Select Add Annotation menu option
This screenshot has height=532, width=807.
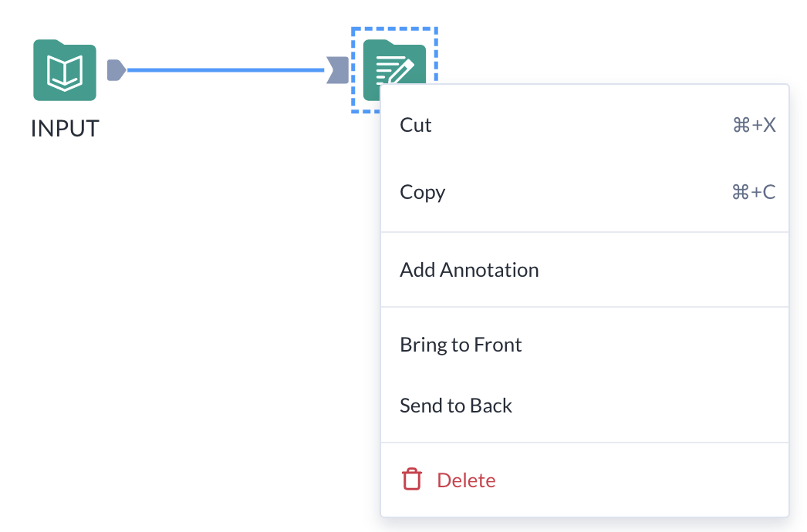(x=469, y=270)
